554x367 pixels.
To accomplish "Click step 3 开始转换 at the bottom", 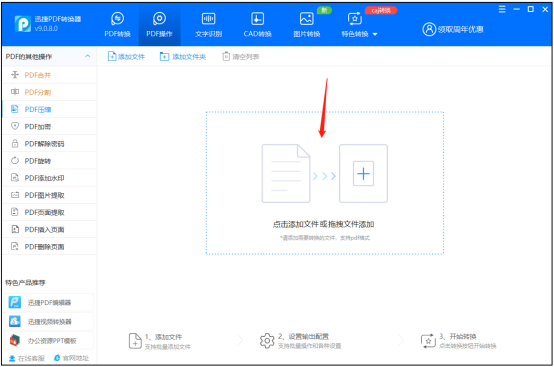I will (459, 341).
